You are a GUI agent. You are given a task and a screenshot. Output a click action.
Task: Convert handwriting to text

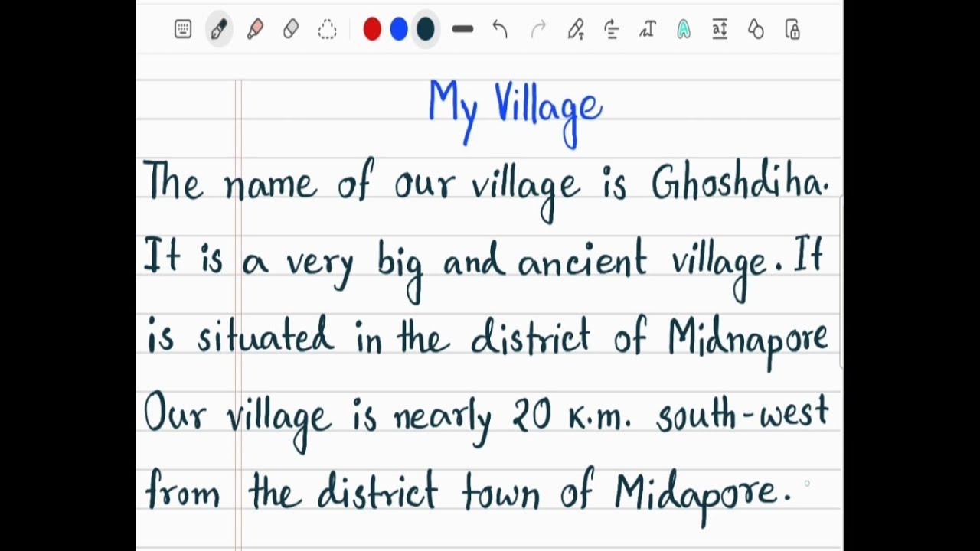pyautogui.click(x=647, y=30)
